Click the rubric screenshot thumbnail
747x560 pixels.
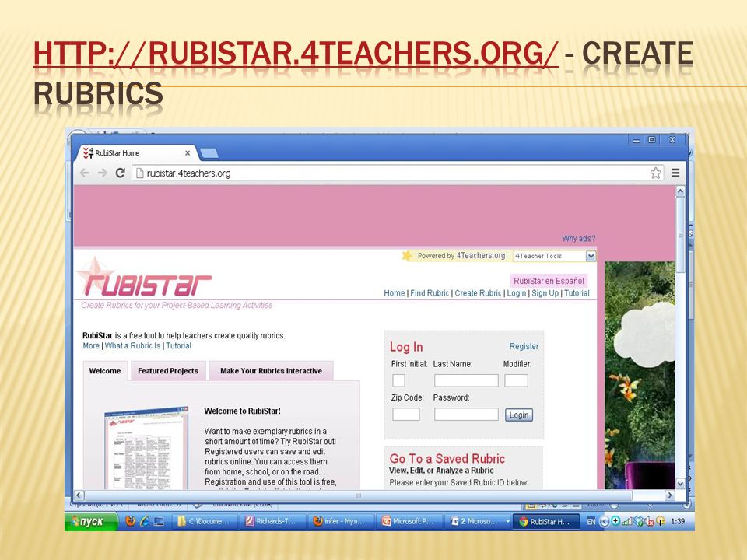pyautogui.click(x=146, y=448)
